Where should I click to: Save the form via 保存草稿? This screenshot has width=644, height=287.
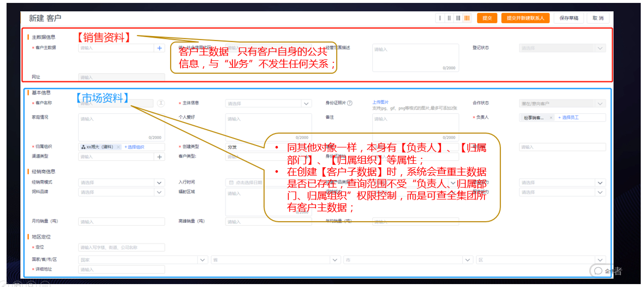coord(569,18)
